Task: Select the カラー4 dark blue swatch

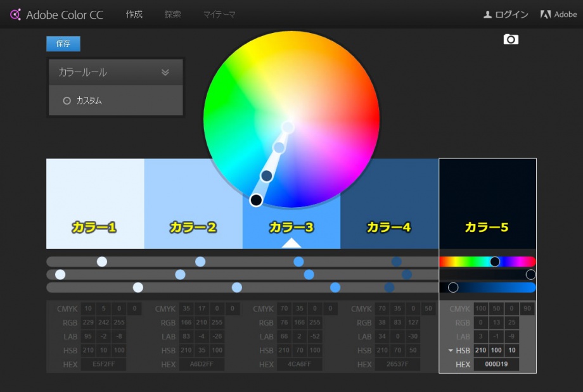Action: pyautogui.click(x=389, y=203)
